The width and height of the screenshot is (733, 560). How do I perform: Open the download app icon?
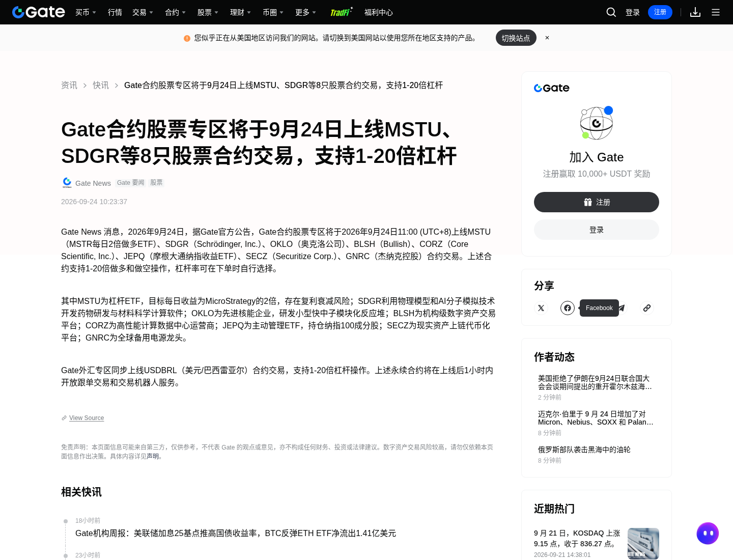click(695, 12)
